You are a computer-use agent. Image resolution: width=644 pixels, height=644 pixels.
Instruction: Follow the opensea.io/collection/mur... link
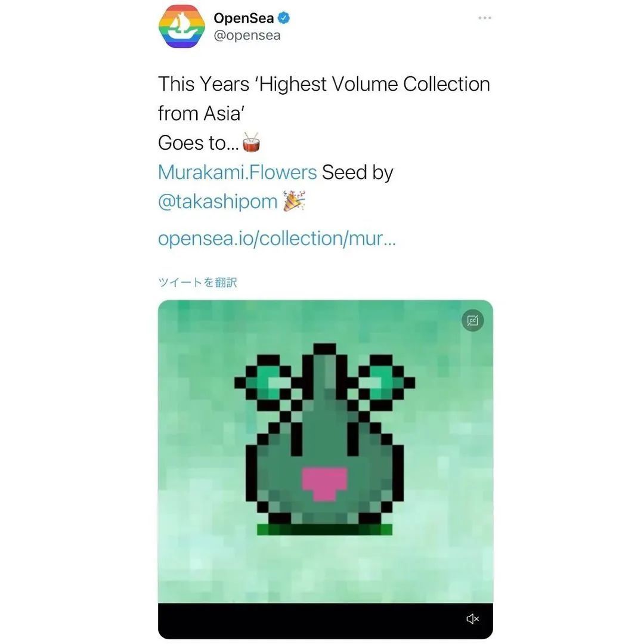277,239
